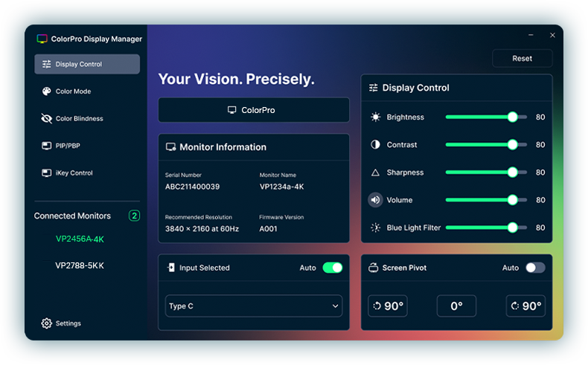Rotate screen 90° clockwise

[x=525, y=306]
